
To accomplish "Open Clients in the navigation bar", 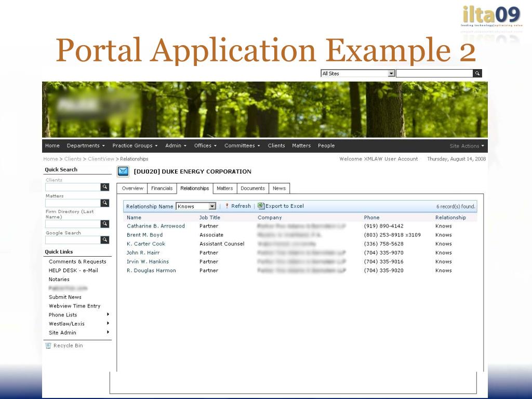I will (x=276, y=145).
